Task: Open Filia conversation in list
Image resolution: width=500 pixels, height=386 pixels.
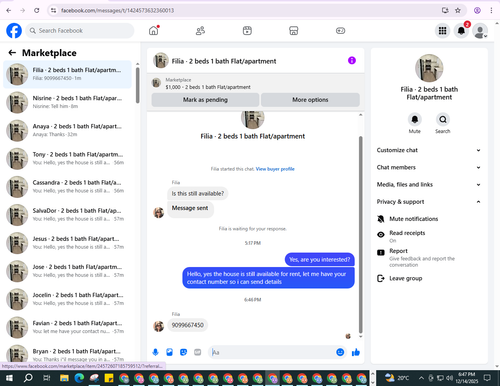Action: 67,74
